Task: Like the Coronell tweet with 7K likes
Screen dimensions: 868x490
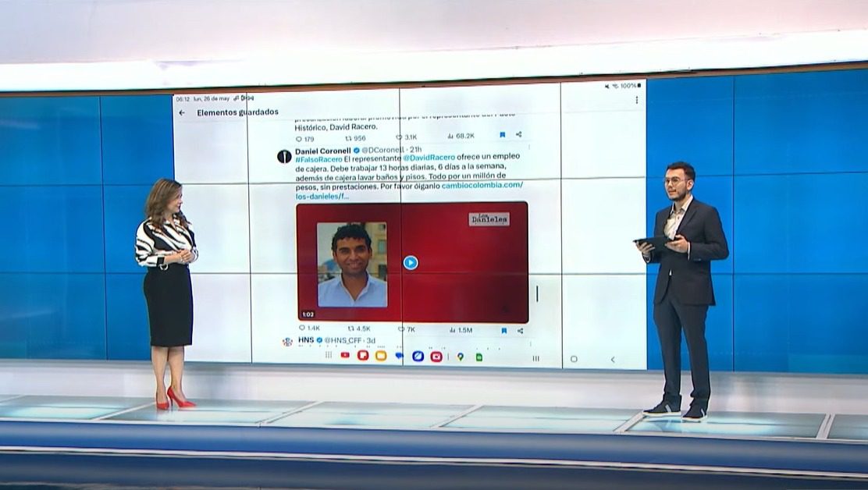Action: point(407,329)
